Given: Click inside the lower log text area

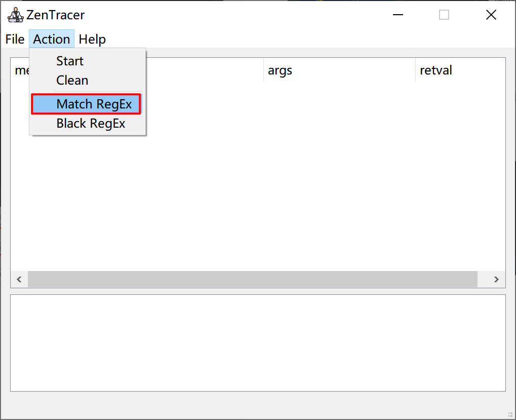Looking at the screenshot, I should tap(258, 343).
